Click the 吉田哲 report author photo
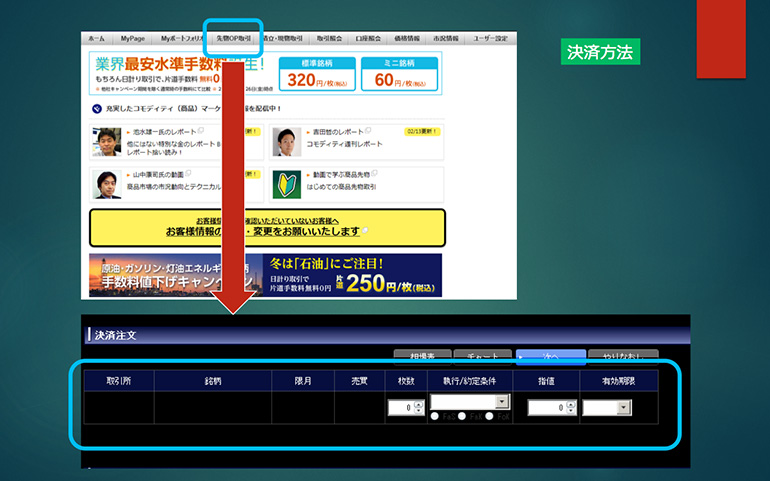Screen dimensions: 770x481 coord(287,142)
